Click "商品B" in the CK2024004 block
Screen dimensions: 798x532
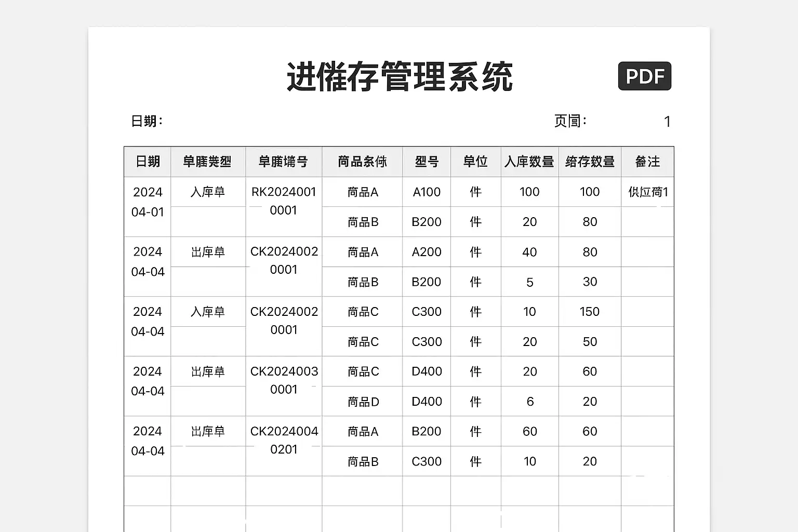pos(363,461)
